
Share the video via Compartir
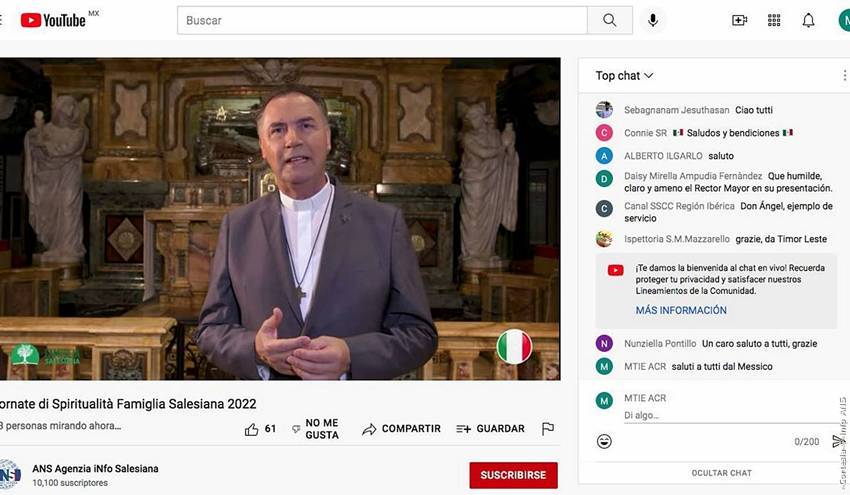(402, 429)
